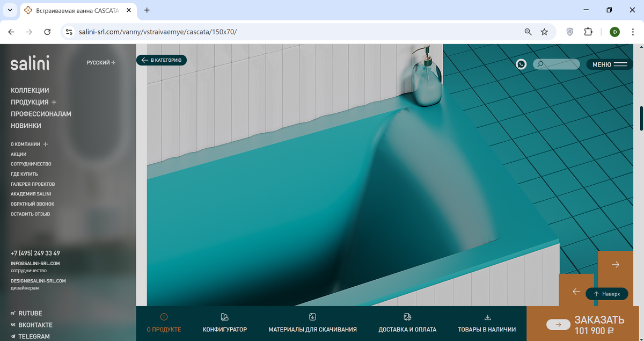Open the Где купить link
Viewport: 644px width, 341px height.
tap(24, 174)
